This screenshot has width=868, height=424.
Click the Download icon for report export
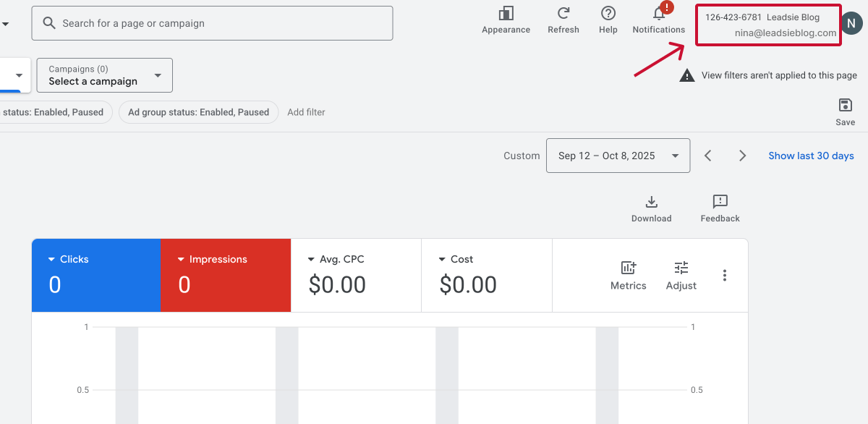tap(651, 203)
